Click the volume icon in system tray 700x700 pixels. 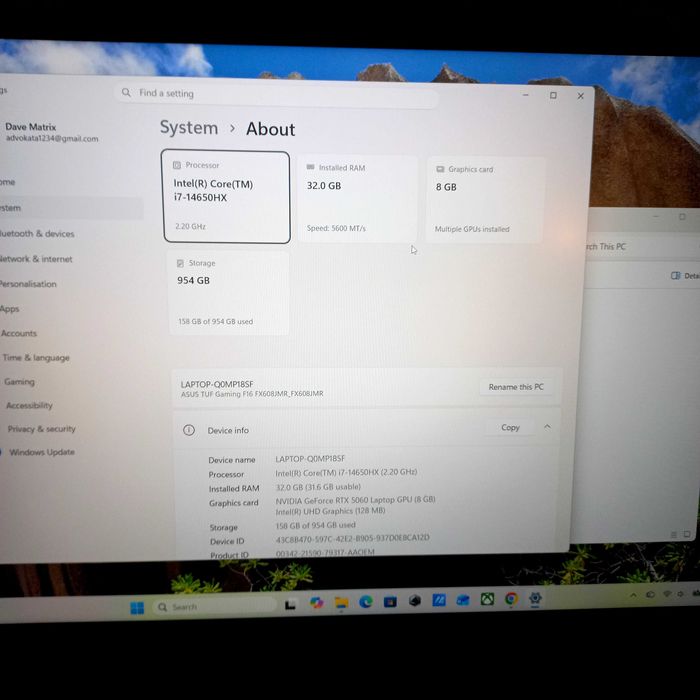click(x=680, y=594)
